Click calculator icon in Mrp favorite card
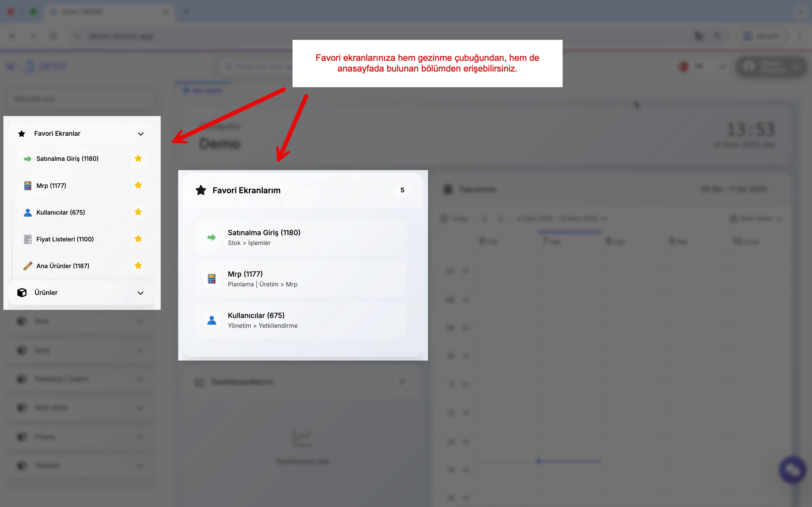 click(211, 279)
